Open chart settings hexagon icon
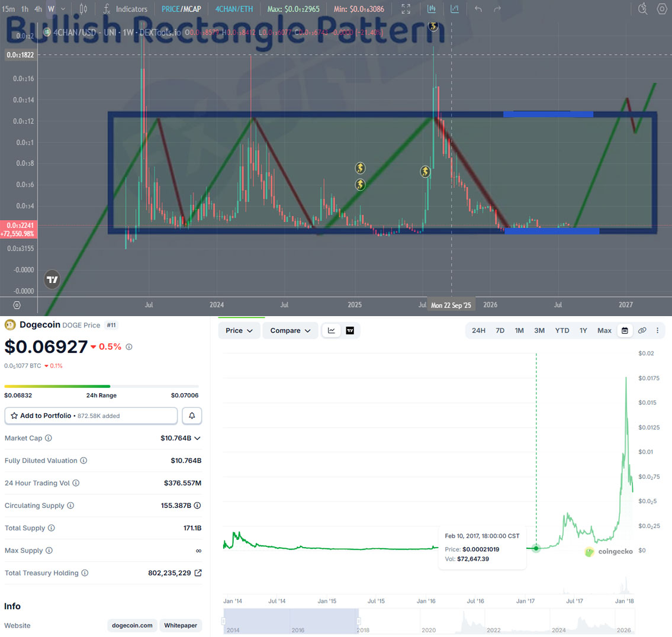Viewport: 672px width, 637px height. [x=662, y=8]
